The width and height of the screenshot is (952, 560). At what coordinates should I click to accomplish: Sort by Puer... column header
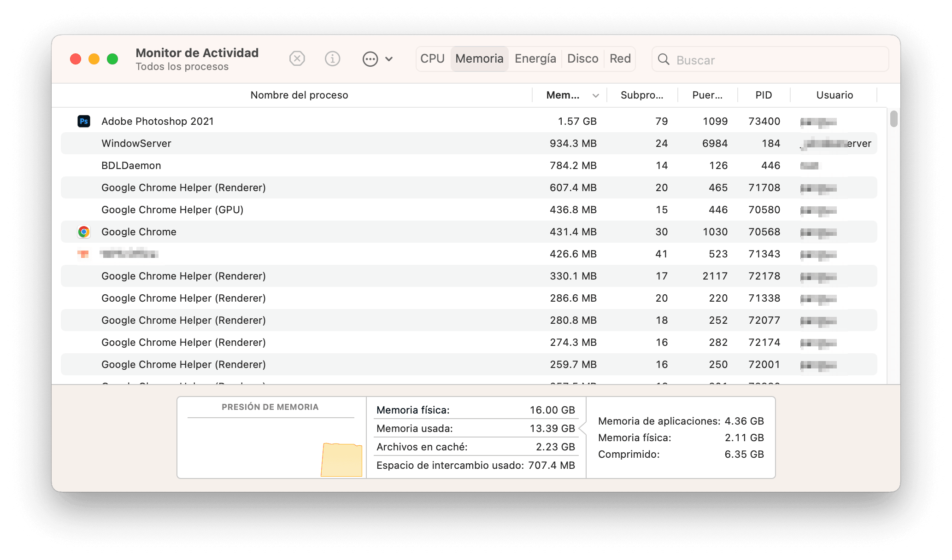(x=707, y=95)
